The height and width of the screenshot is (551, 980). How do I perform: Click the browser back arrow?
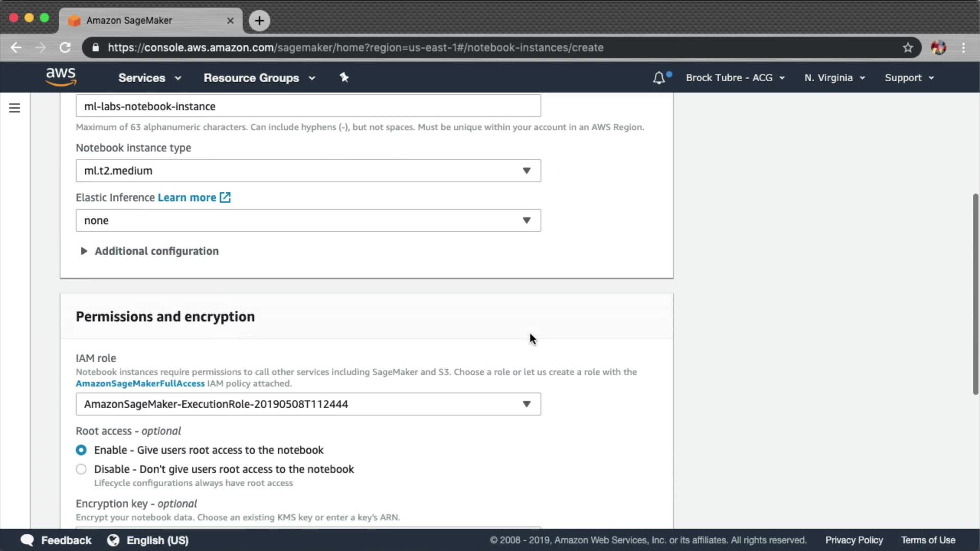[x=16, y=47]
